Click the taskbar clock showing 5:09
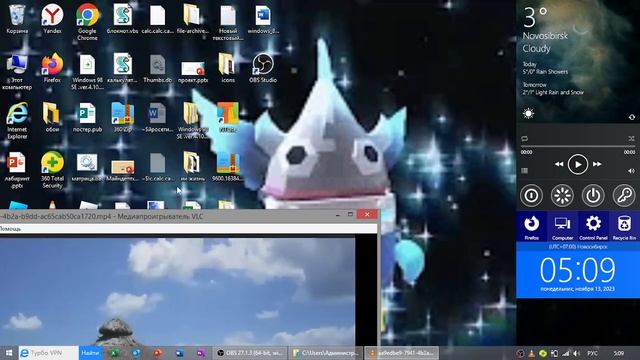Image resolution: width=640 pixels, height=360 pixels. coord(619,353)
